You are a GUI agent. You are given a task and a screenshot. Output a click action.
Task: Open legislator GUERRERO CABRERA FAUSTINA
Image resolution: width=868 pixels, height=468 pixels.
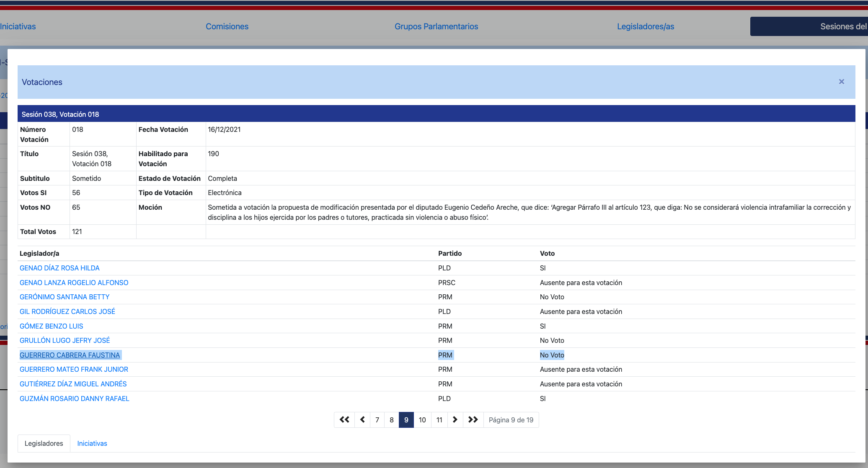(x=70, y=355)
